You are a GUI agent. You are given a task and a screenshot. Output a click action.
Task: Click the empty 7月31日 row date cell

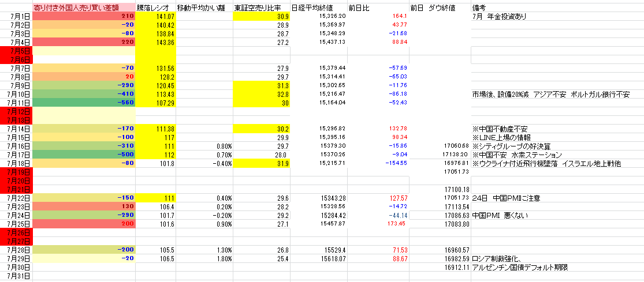pos(16,276)
